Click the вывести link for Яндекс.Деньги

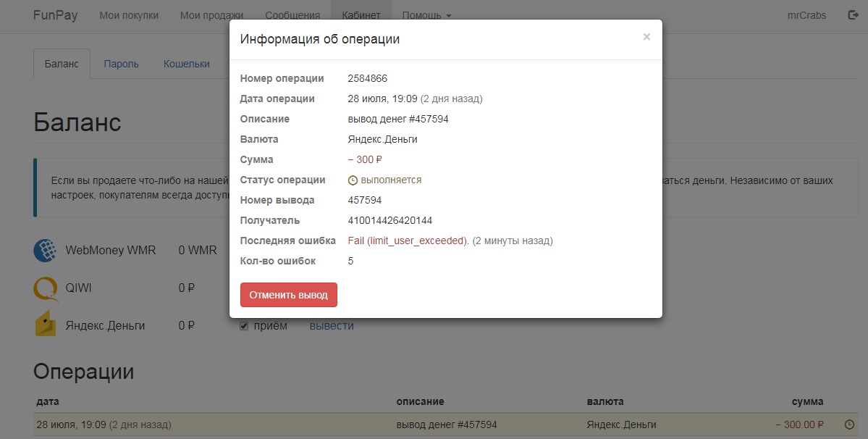point(332,325)
